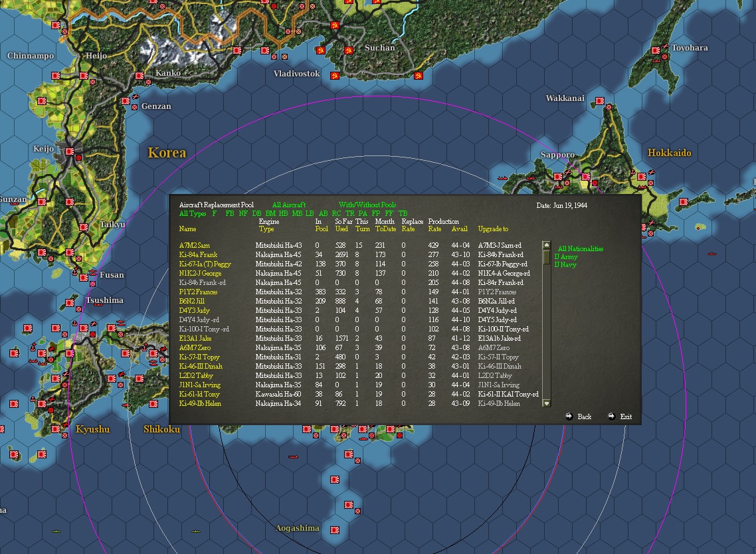Filter by FF type
Viewport: 756px width, 554px height.
point(389,213)
